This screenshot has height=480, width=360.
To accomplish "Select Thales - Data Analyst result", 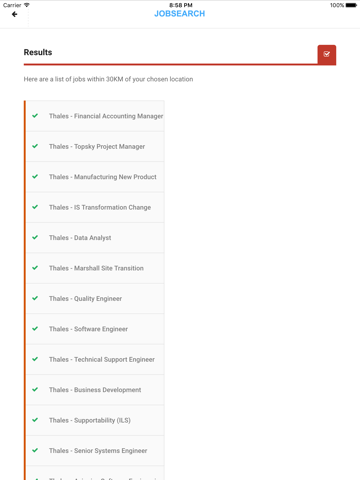I will coord(95,238).
